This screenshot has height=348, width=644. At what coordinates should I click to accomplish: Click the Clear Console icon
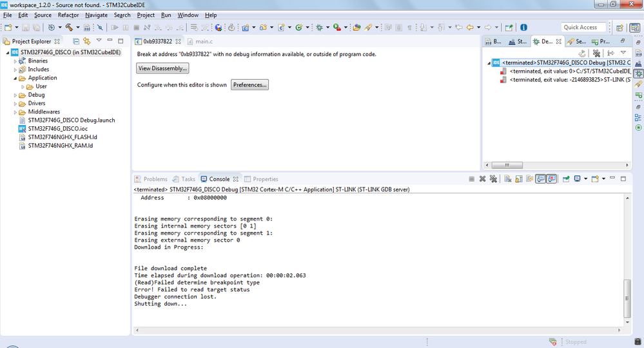coord(508,179)
